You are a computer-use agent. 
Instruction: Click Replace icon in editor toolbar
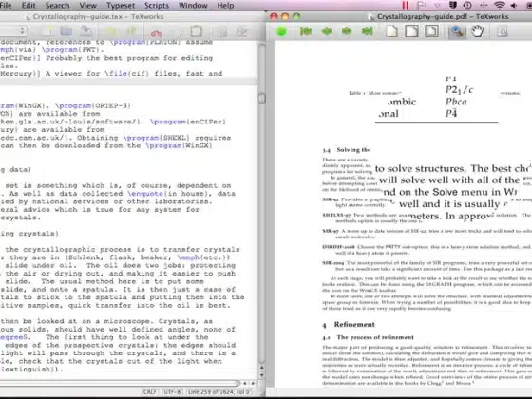click(242, 31)
